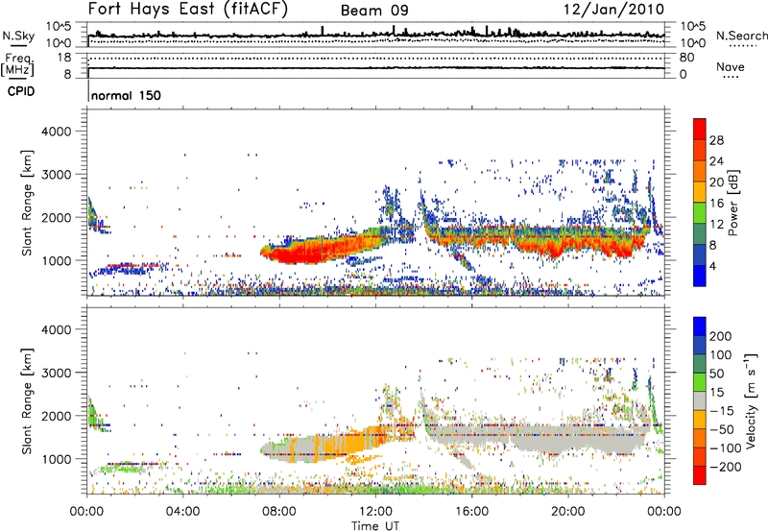Click the '20:00' time tick label

click(x=568, y=512)
